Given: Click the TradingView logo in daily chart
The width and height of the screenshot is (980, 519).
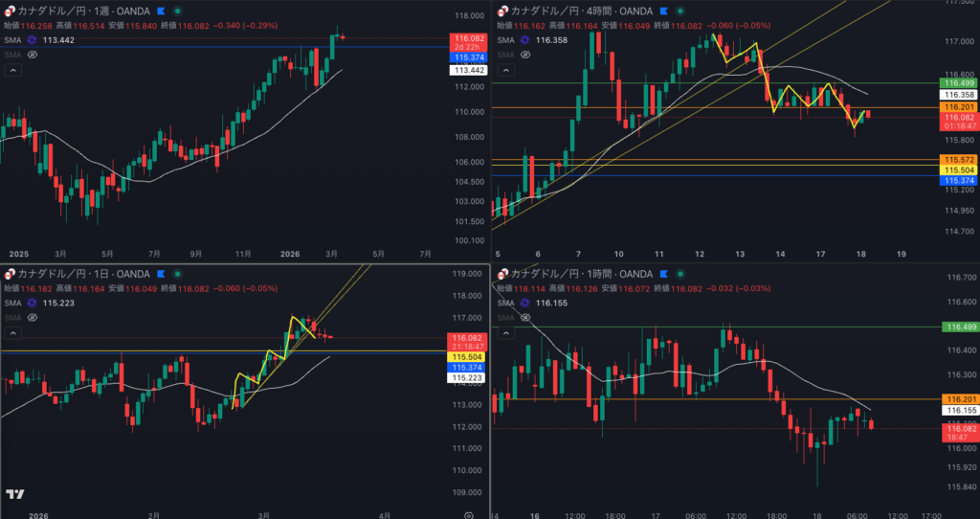Looking at the screenshot, I should pos(14,494).
